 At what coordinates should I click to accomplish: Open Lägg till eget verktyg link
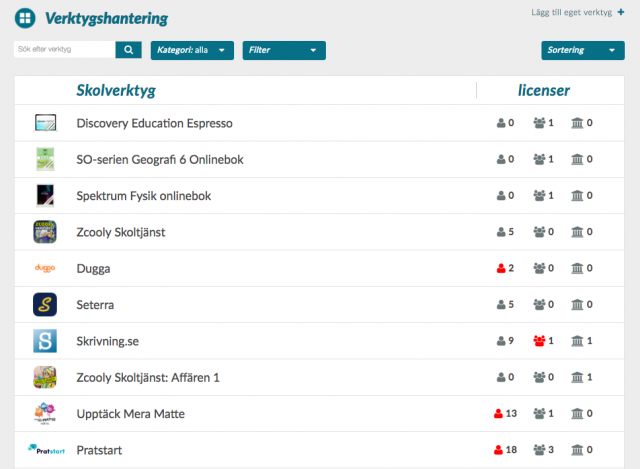coord(571,13)
